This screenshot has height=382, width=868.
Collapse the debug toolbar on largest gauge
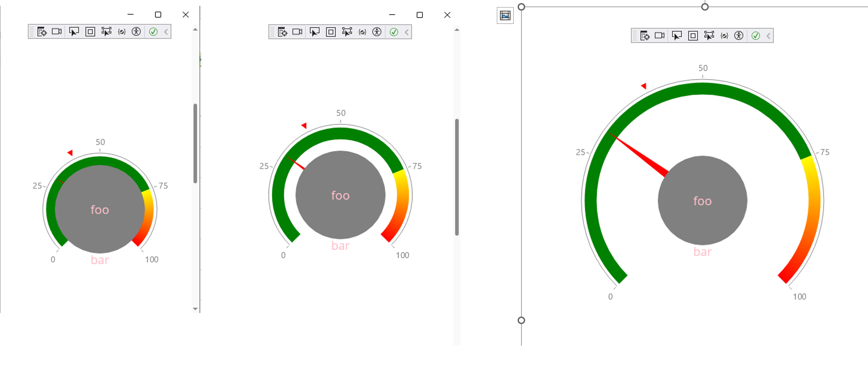tap(768, 36)
